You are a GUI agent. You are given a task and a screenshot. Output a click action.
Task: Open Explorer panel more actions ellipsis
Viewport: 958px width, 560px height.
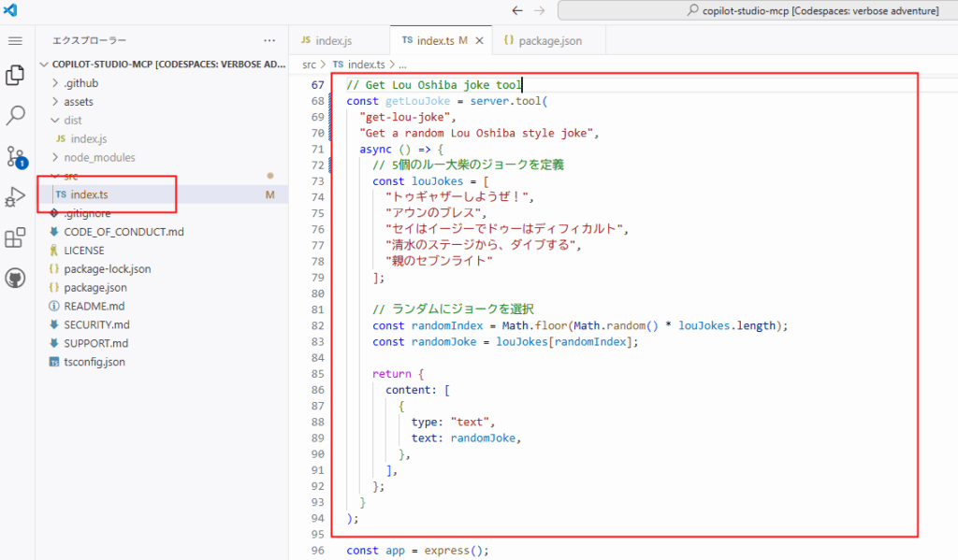point(269,41)
